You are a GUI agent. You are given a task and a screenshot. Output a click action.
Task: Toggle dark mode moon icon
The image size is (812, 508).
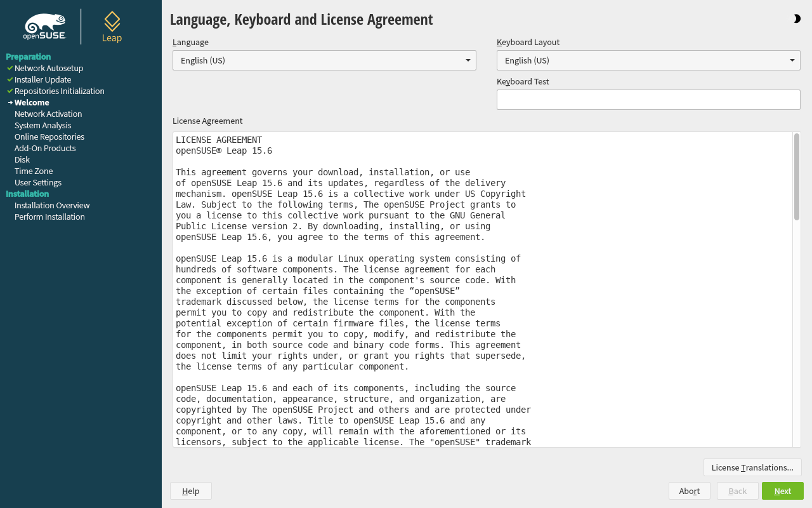(x=797, y=19)
